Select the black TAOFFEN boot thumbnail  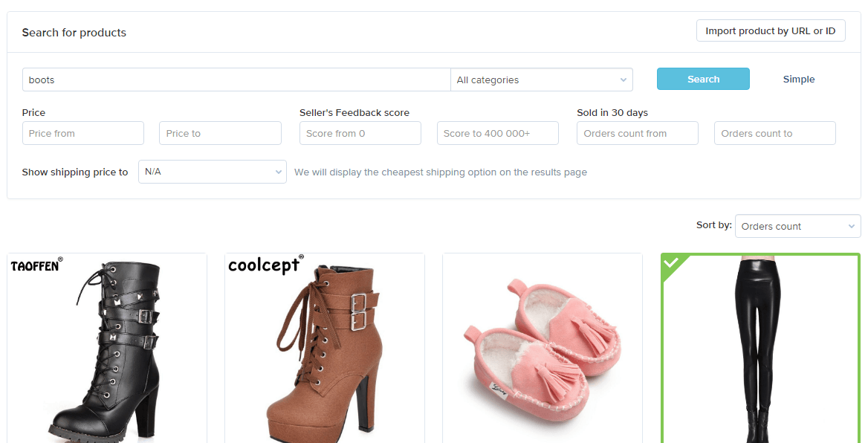pyautogui.click(x=107, y=349)
